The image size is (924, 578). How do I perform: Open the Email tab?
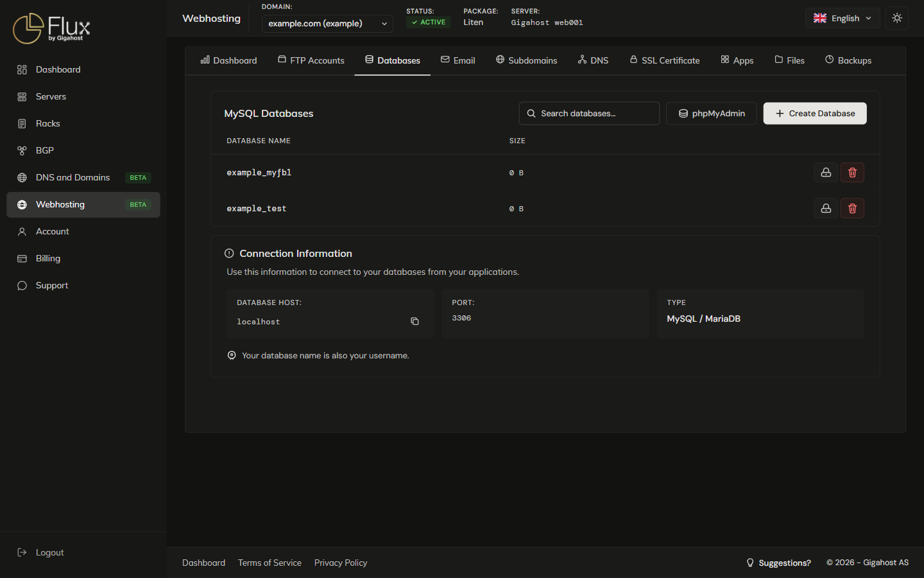(x=458, y=60)
